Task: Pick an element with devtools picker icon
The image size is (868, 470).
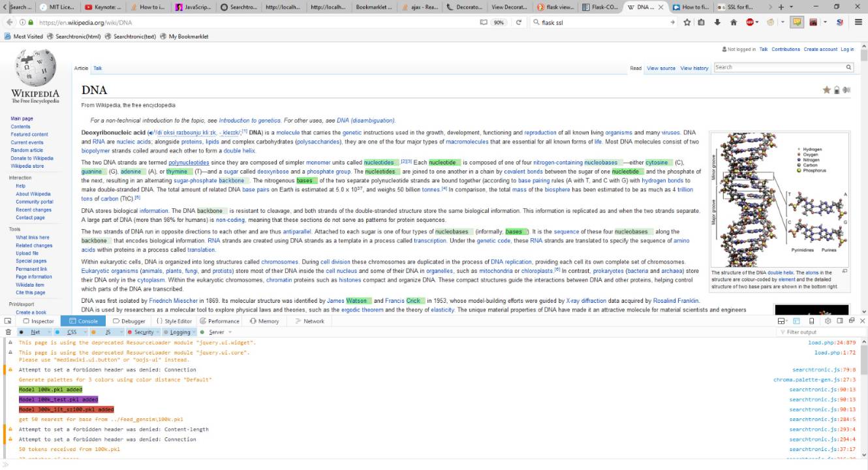Action: click(x=7, y=321)
